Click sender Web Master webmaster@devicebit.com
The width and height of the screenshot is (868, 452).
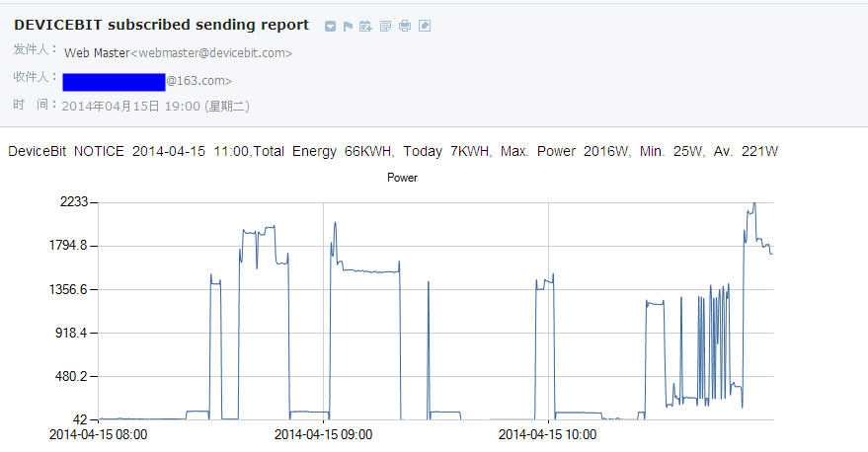(x=179, y=53)
